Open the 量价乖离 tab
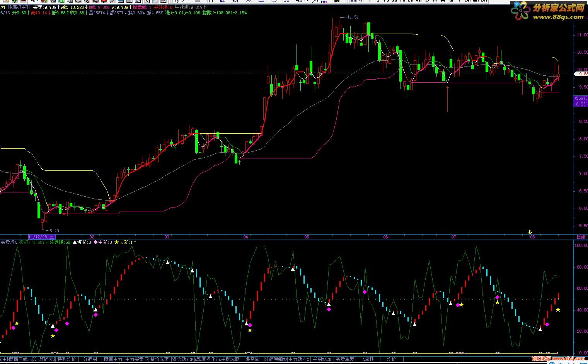Image resolution: width=588 pixels, height=364 pixels. 160,359
